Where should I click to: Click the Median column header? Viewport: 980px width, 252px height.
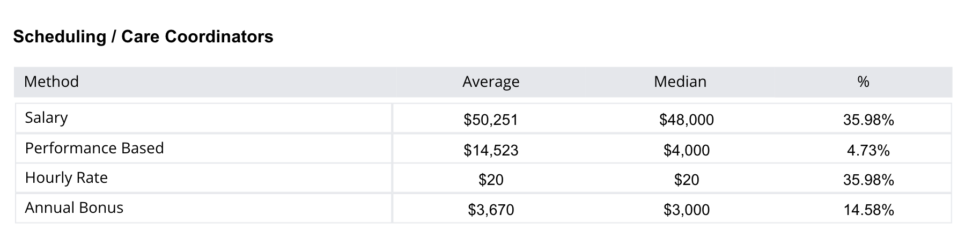tap(680, 81)
